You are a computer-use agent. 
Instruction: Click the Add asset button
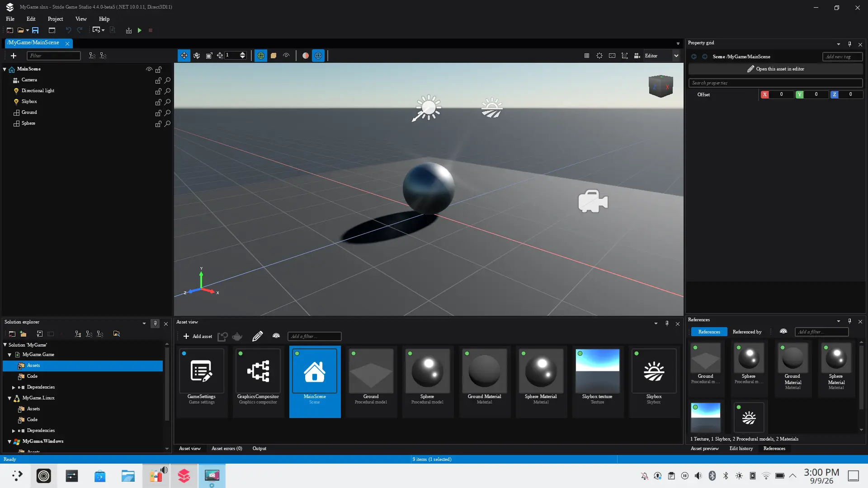198,336
